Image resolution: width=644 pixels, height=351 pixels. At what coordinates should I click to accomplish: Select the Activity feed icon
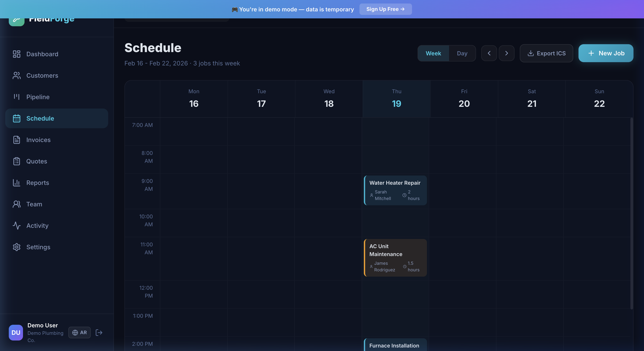[x=16, y=226]
